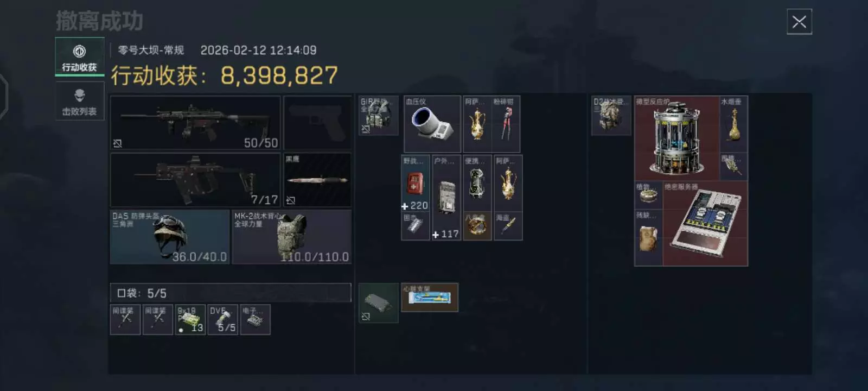868x391 pixels.
Task: Close the extraction results screen
Action: click(x=799, y=22)
